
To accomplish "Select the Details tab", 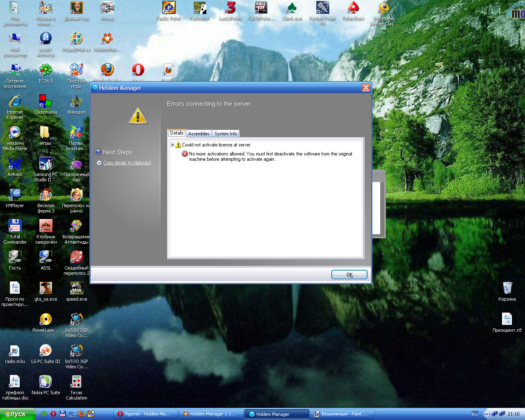I will tap(177, 133).
